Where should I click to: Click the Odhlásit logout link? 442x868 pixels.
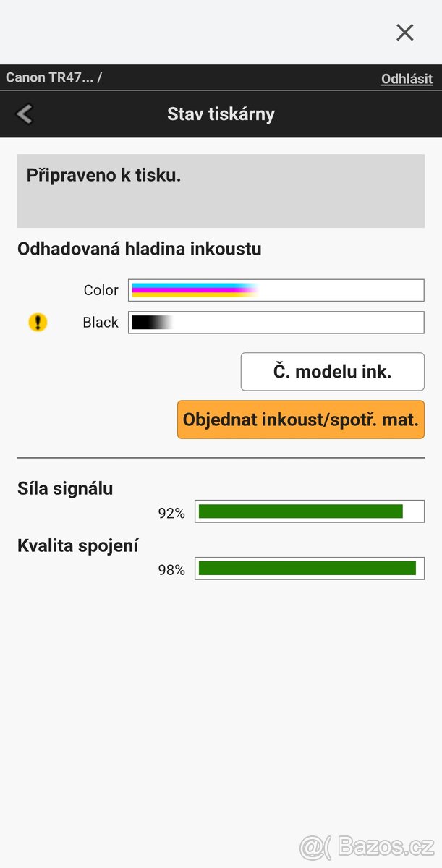tap(407, 79)
